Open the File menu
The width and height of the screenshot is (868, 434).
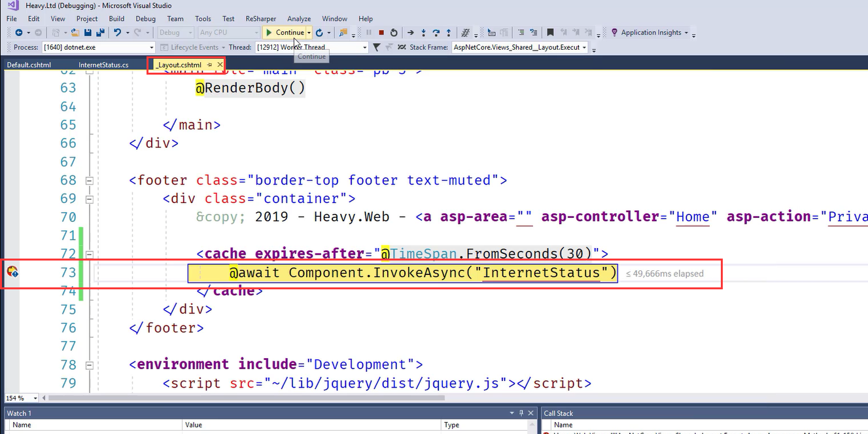coord(12,19)
